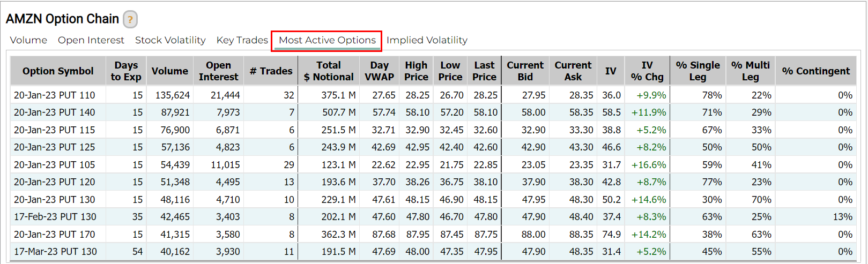Sort by % Contingent column header
The height and width of the screenshot is (264, 868).
click(x=815, y=71)
